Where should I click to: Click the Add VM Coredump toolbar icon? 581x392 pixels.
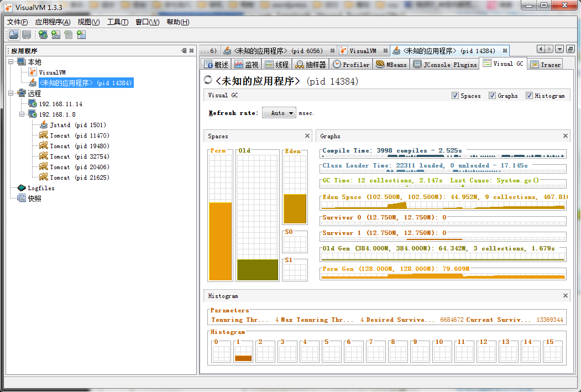point(68,35)
